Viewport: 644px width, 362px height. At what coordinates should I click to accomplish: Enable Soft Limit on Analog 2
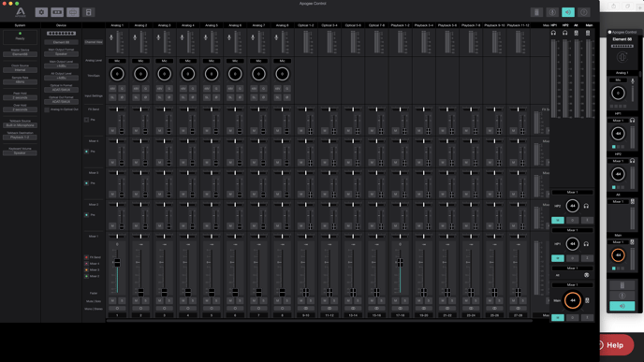136,97
